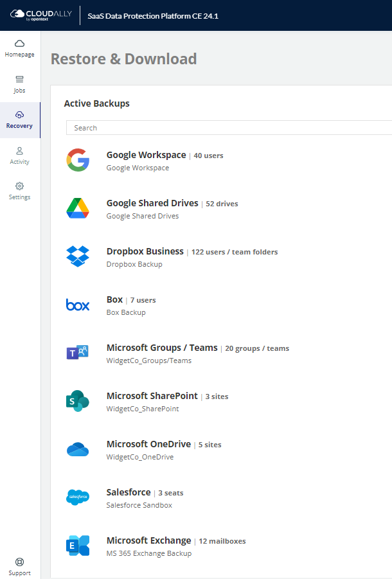Open the Microsoft SharePoint backup title
Screen dimensions: 392x579
[x=152, y=396]
